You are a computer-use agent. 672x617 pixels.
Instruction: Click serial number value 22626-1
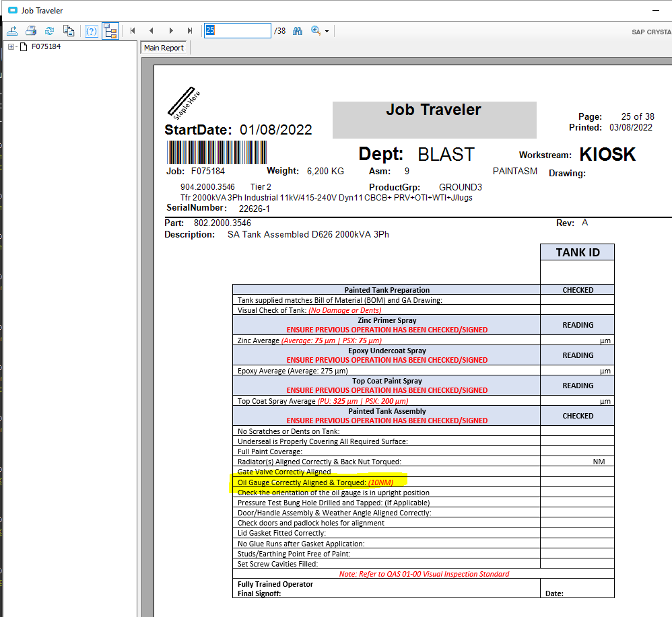(x=254, y=209)
